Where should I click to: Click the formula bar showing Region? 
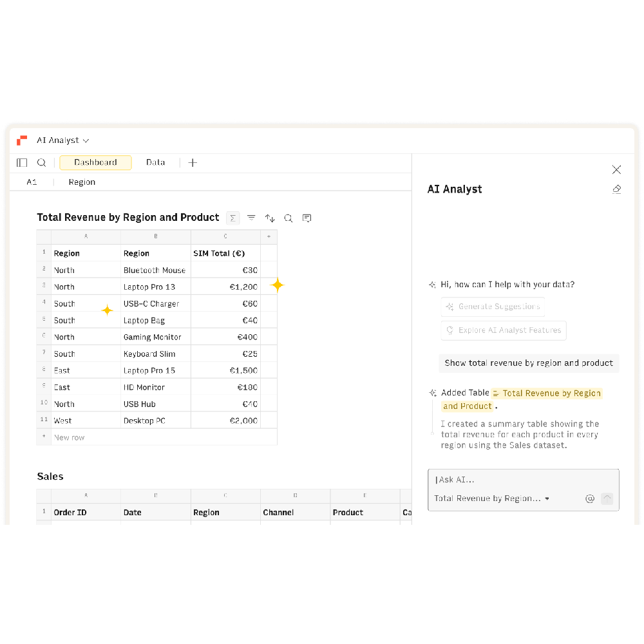(x=82, y=182)
